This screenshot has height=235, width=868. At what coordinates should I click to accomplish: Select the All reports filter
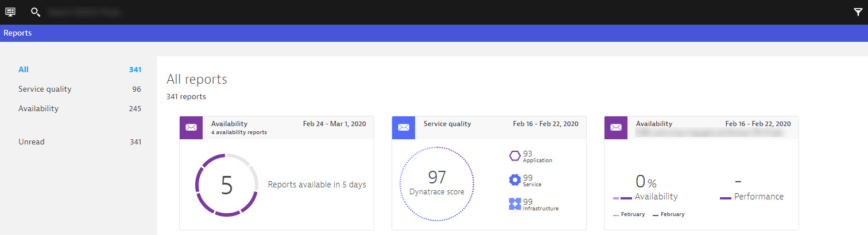tap(24, 70)
